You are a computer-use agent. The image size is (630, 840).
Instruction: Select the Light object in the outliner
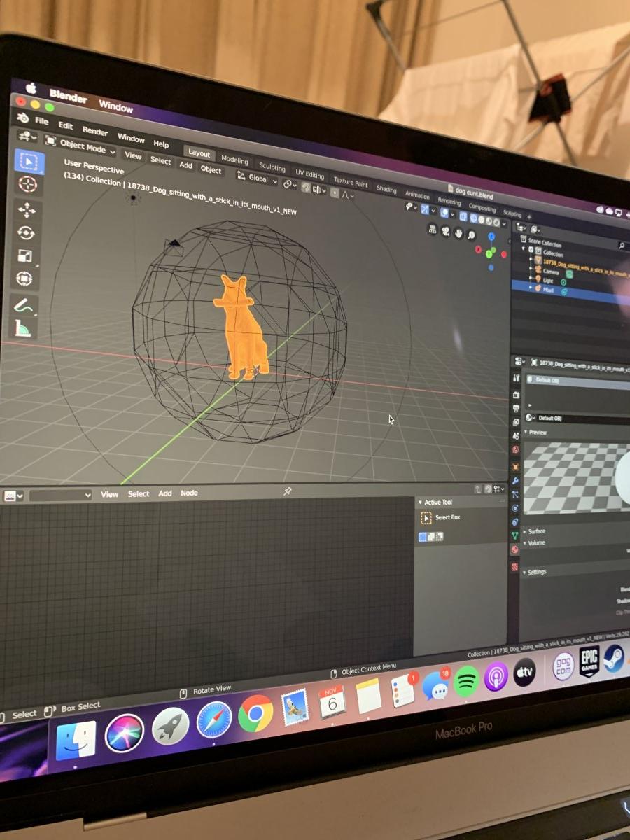click(548, 280)
